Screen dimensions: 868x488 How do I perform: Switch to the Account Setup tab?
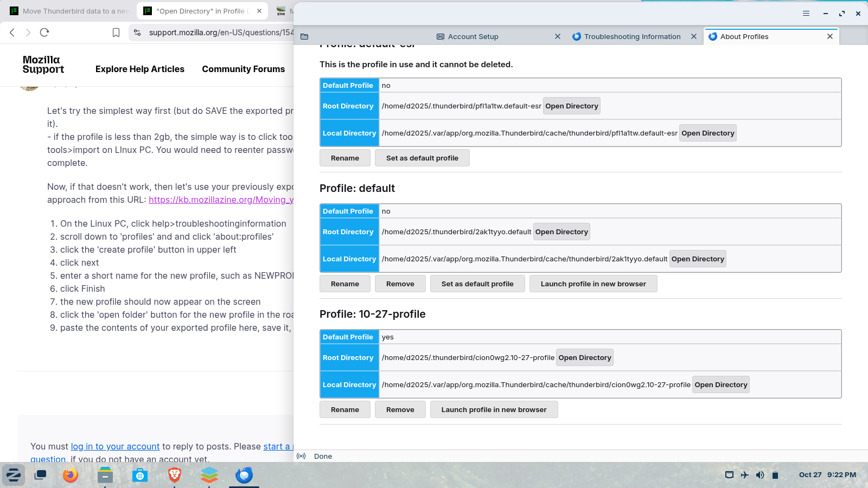473,36
